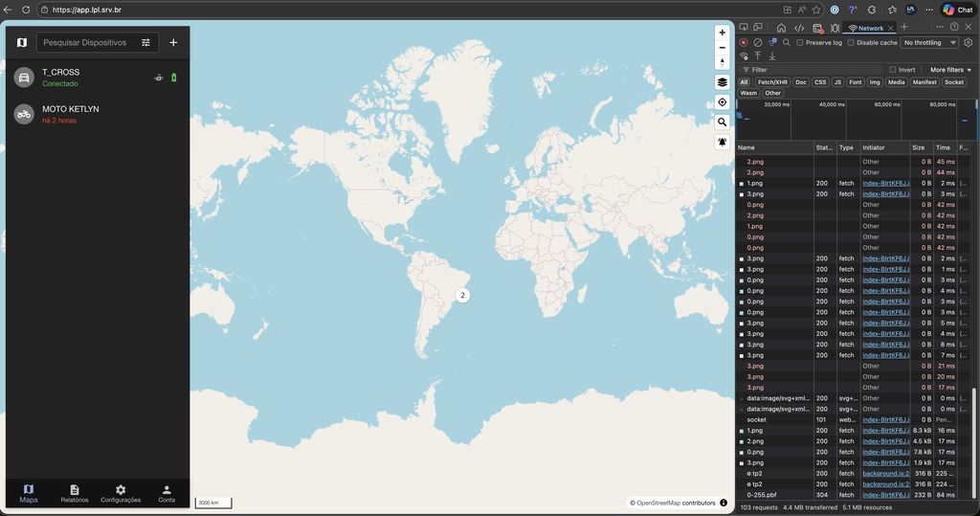Refresh the browser page
980x516 pixels.
(x=26, y=10)
